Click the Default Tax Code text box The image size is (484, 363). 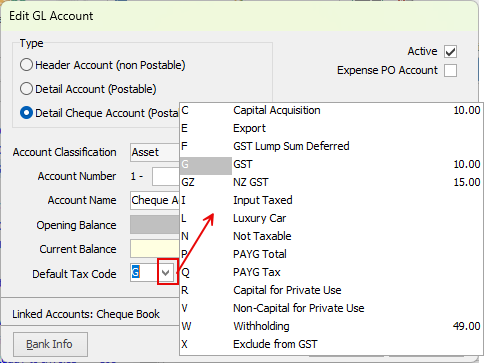(x=144, y=273)
